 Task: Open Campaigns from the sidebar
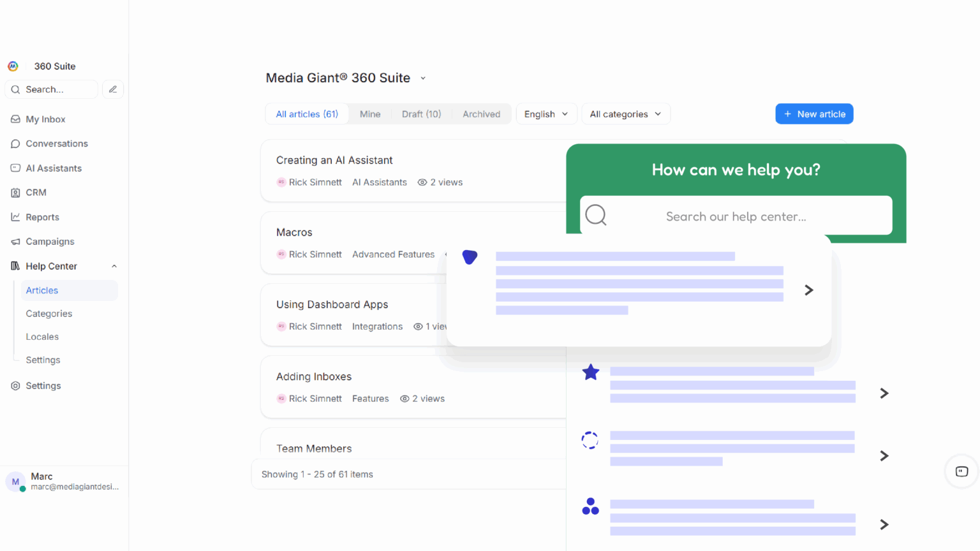[50, 242]
